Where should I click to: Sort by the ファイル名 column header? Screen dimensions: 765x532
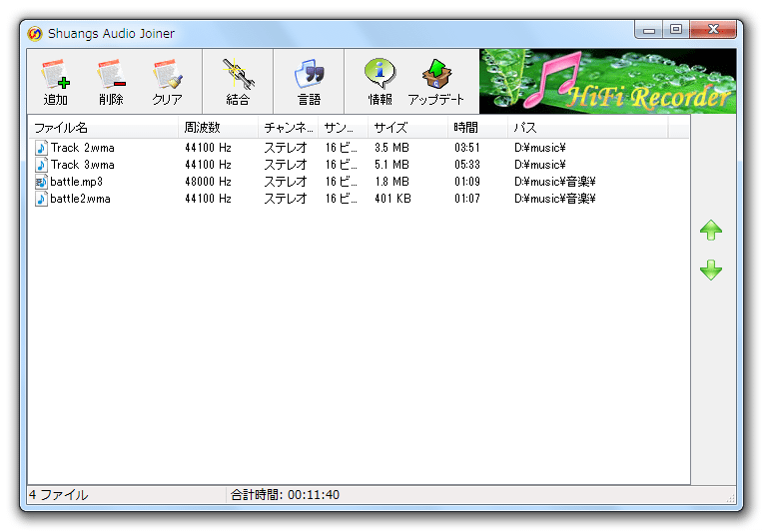[103, 128]
